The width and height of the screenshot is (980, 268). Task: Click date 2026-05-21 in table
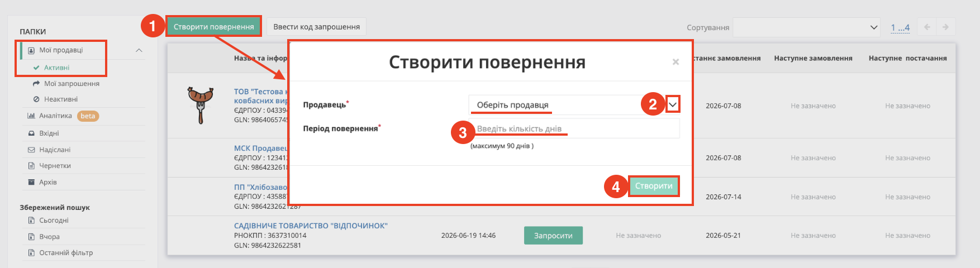pos(723,235)
